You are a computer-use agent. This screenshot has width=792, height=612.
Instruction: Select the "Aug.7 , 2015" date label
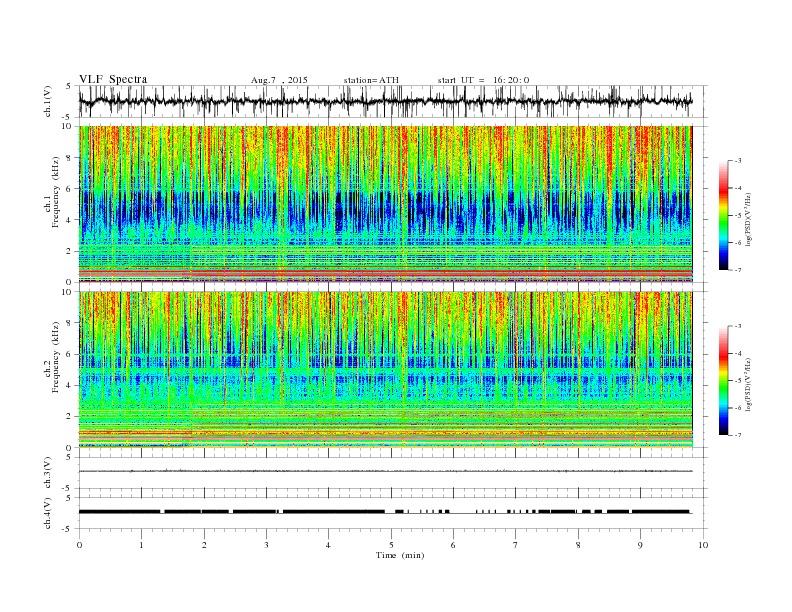279,80
